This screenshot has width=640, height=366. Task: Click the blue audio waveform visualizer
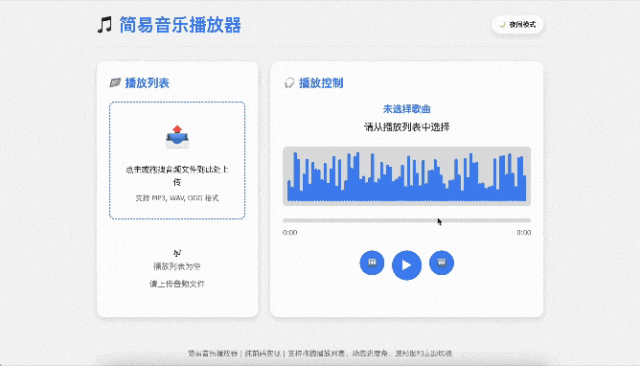point(407,176)
